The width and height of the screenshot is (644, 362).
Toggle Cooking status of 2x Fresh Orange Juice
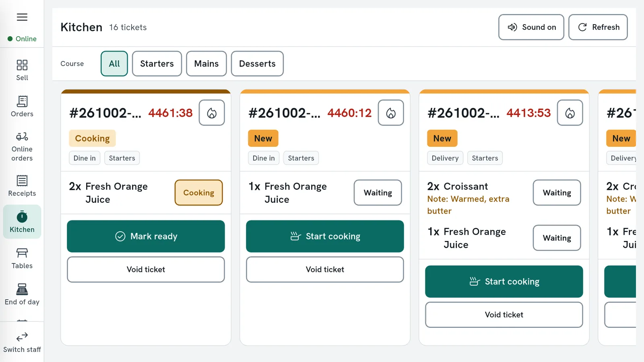199,193
